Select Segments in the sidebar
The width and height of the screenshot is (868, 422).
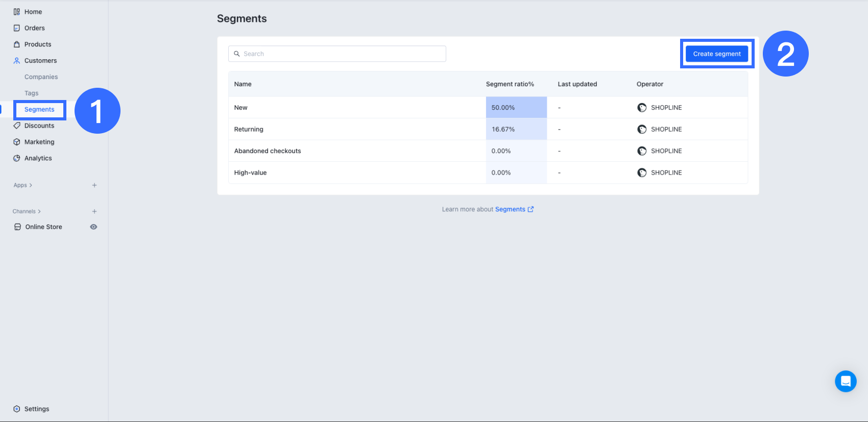point(39,110)
